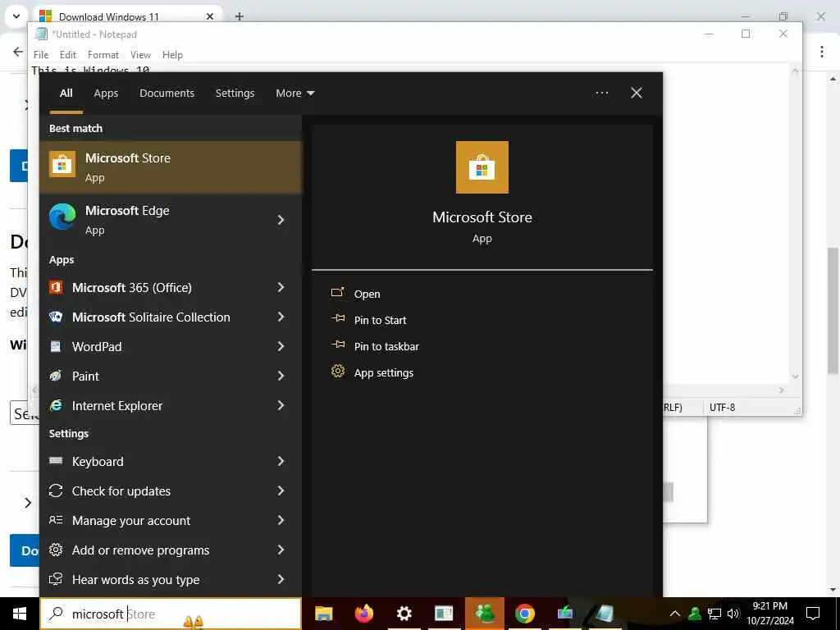Open the search panel options ellipsis
The image size is (840, 630).
[x=602, y=94]
